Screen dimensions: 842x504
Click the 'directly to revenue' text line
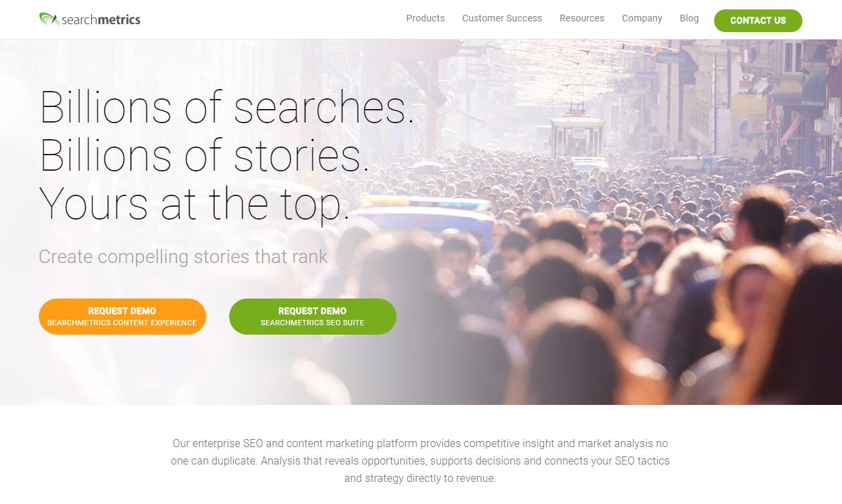coord(420,478)
